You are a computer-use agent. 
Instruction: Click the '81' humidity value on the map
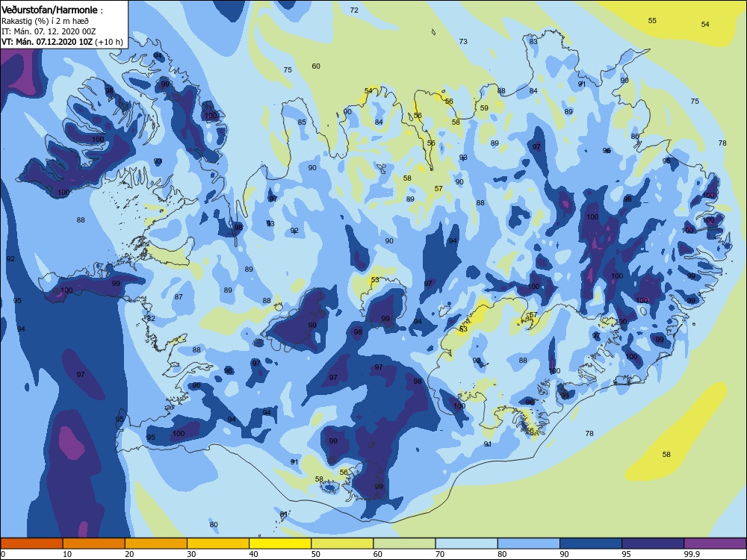click(x=284, y=514)
